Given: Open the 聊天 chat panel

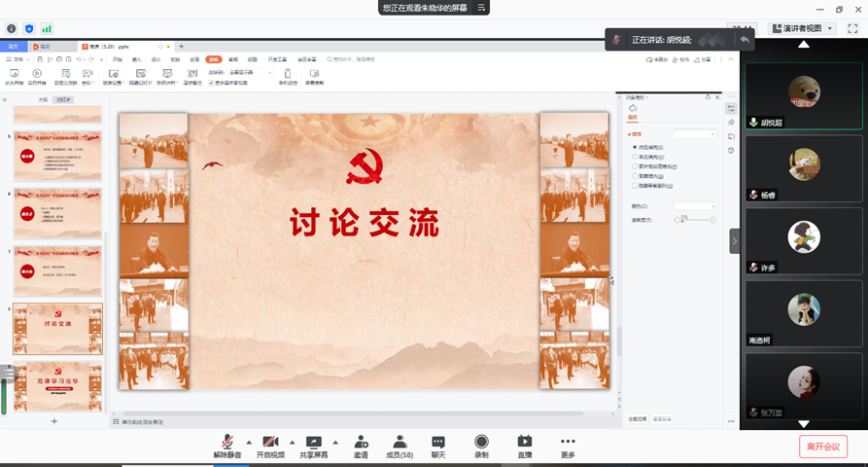Looking at the screenshot, I should click(x=438, y=443).
